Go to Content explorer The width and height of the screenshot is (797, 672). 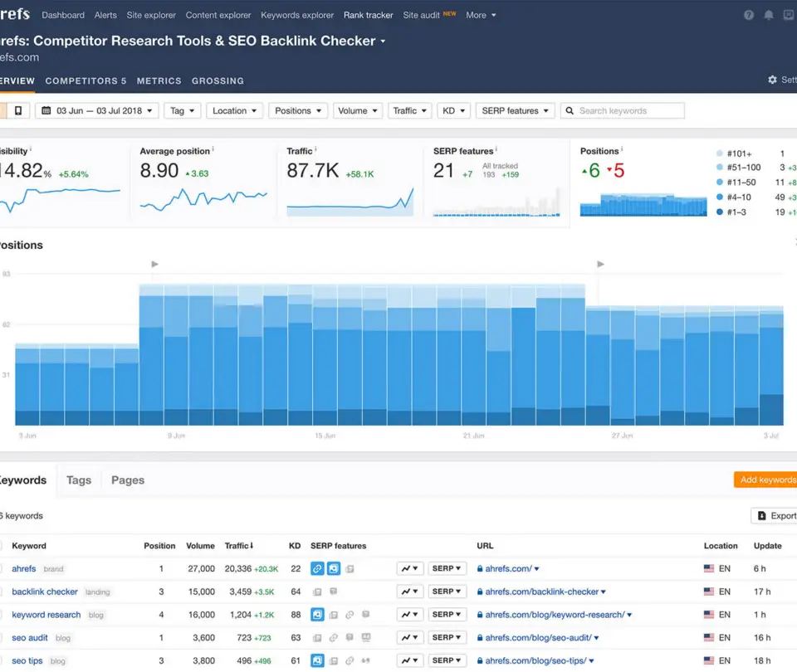click(x=218, y=15)
